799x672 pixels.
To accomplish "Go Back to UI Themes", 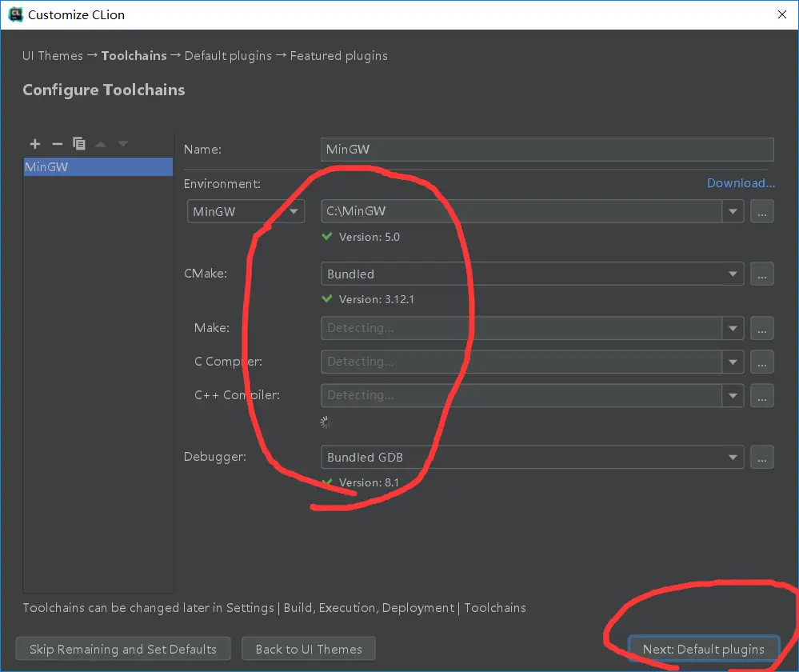I will (x=308, y=649).
